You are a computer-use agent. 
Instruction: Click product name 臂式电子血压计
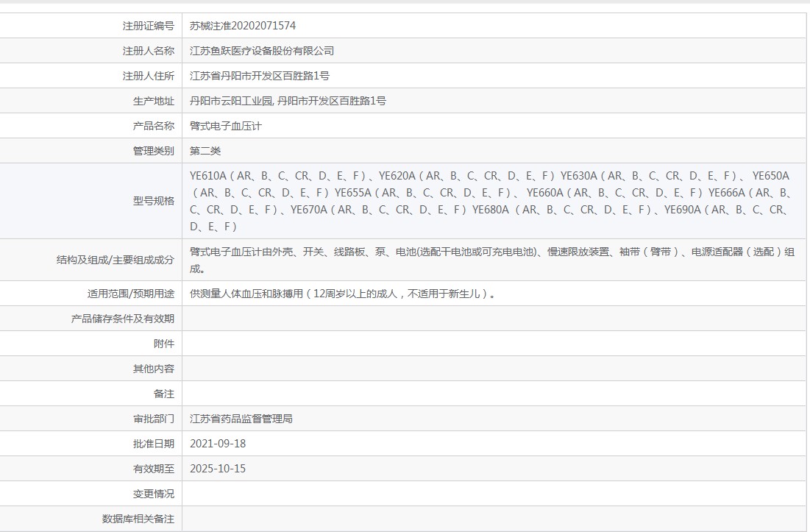click(x=226, y=126)
